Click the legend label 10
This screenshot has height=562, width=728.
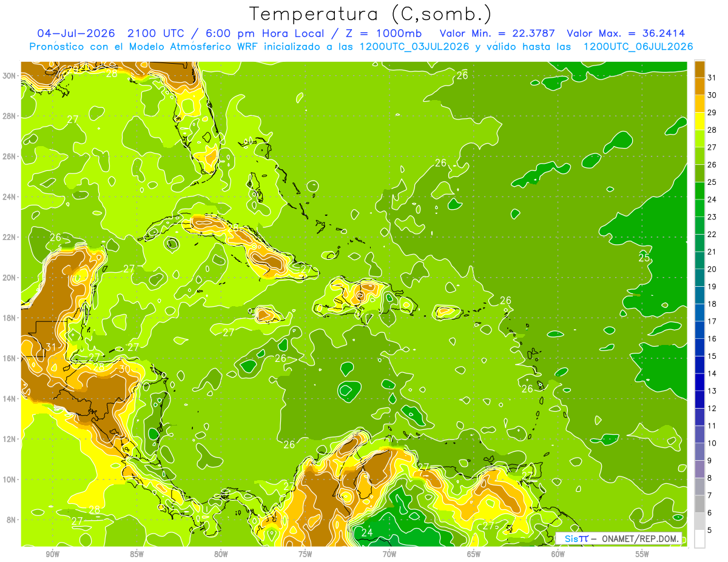click(x=712, y=443)
